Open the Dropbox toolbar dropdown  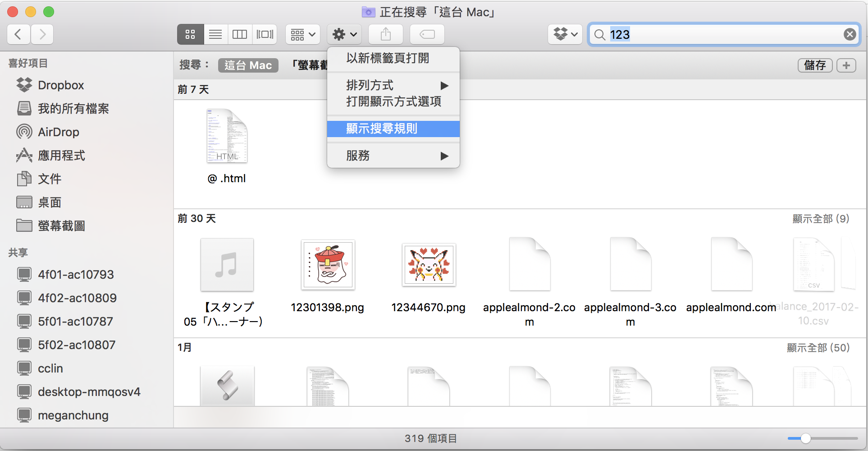pyautogui.click(x=565, y=34)
